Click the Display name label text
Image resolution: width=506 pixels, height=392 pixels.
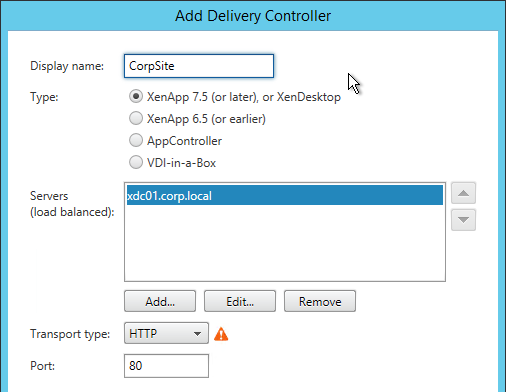67,66
